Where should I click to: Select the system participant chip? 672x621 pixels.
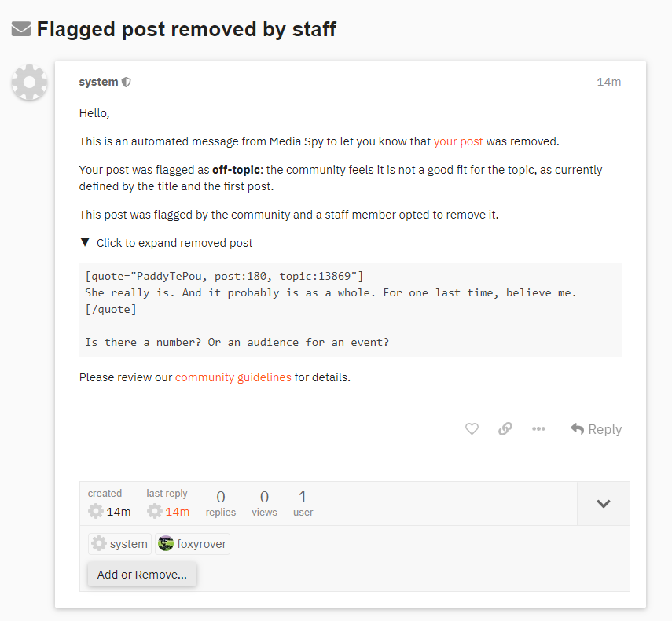click(x=119, y=544)
